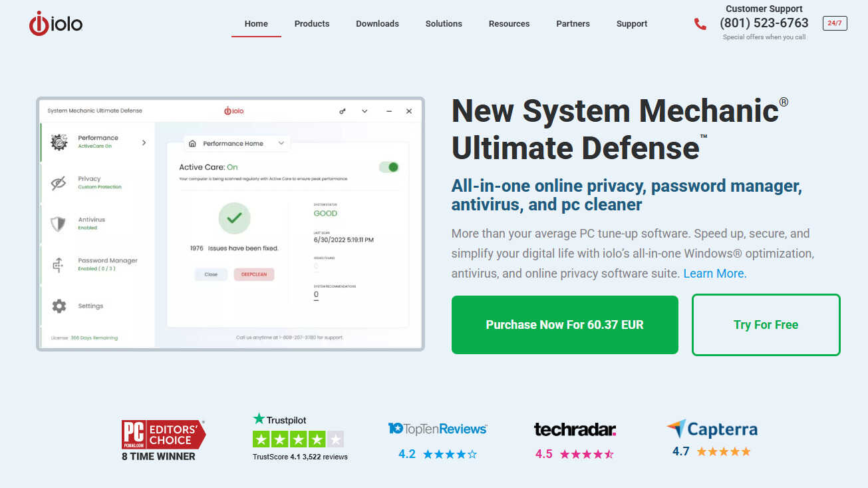Viewport: 868px width, 488px height.
Task: Click the Settings label in app sidebar
Action: pos(90,306)
